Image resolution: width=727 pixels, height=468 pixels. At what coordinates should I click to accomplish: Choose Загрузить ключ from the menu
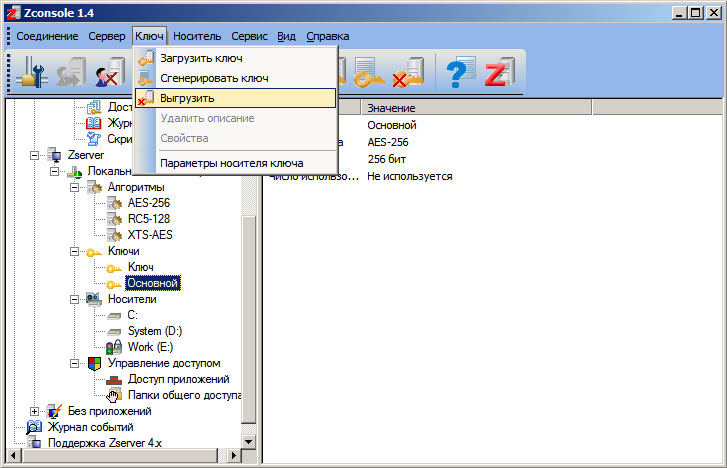(236, 58)
